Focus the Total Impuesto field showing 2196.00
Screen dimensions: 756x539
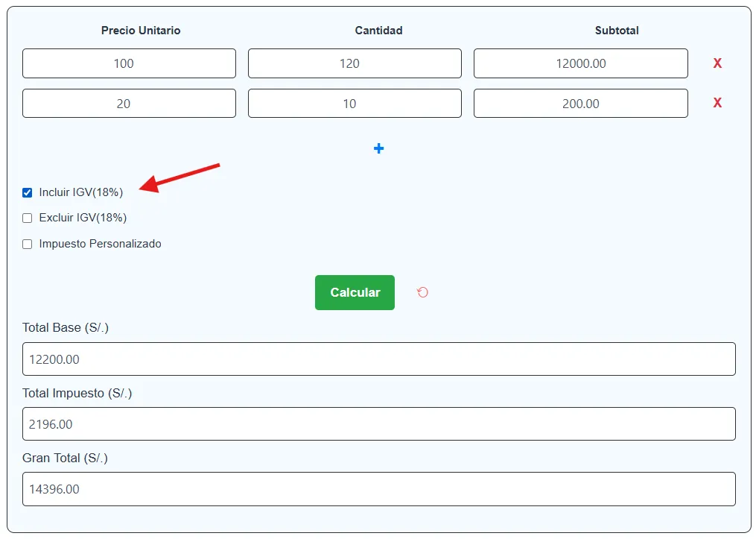[x=378, y=424]
